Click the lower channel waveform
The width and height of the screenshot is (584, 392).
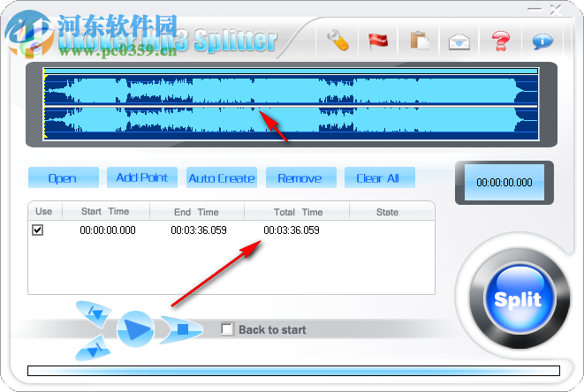292,123
